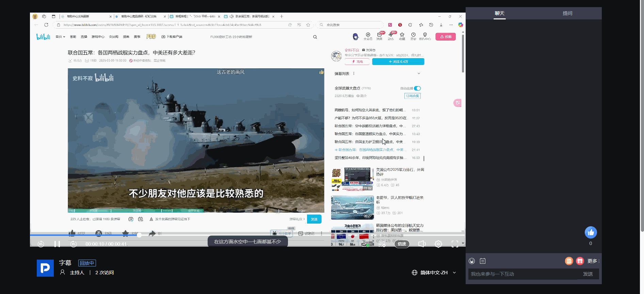Image resolution: width=644 pixels, height=294 pixels.
Task: Send chat message with 发送 button
Action: (x=588, y=274)
